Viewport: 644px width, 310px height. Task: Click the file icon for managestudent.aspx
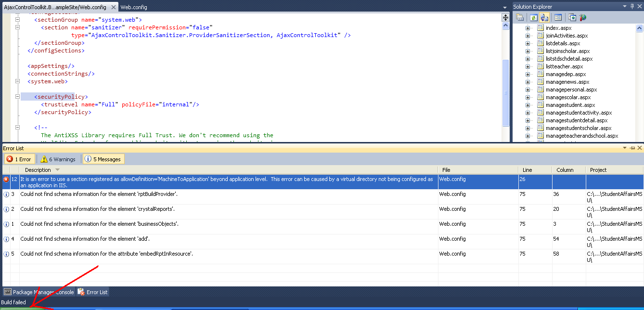(541, 105)
